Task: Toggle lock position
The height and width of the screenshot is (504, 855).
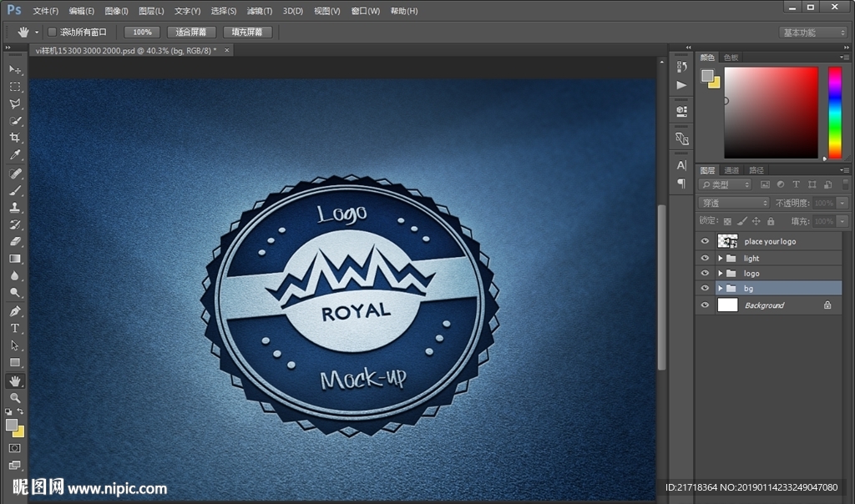Action: point(756,221)
